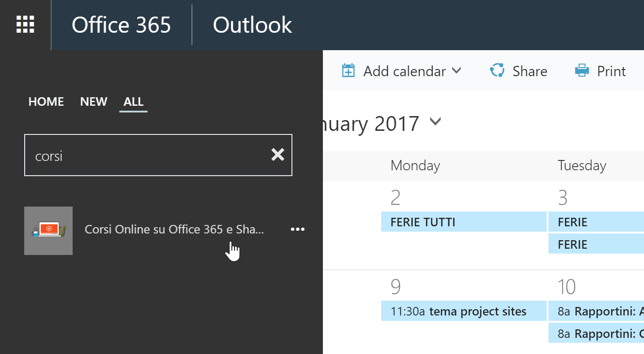Screen dimensions: 644x354
Task: Open the FERIE TUTTI event on Monday
Action: point(464,222)
